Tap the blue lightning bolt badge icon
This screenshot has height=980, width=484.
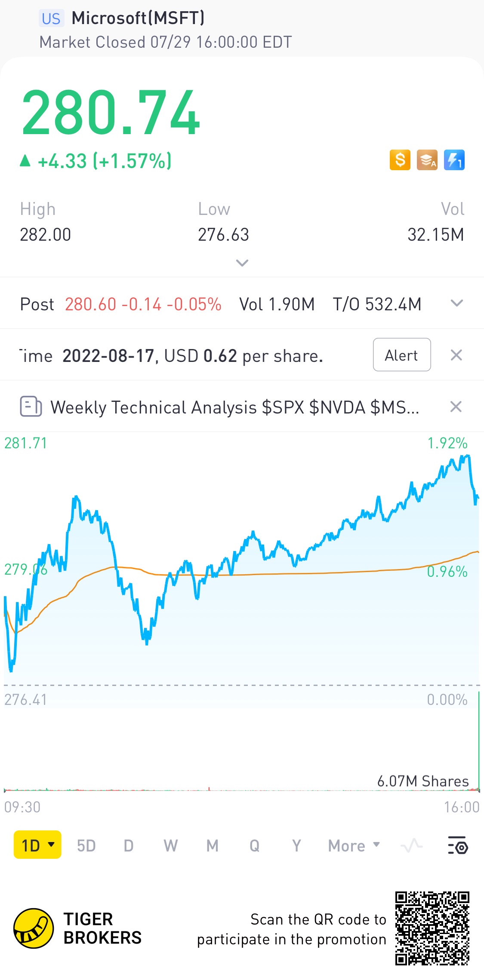tap(454, 160)
